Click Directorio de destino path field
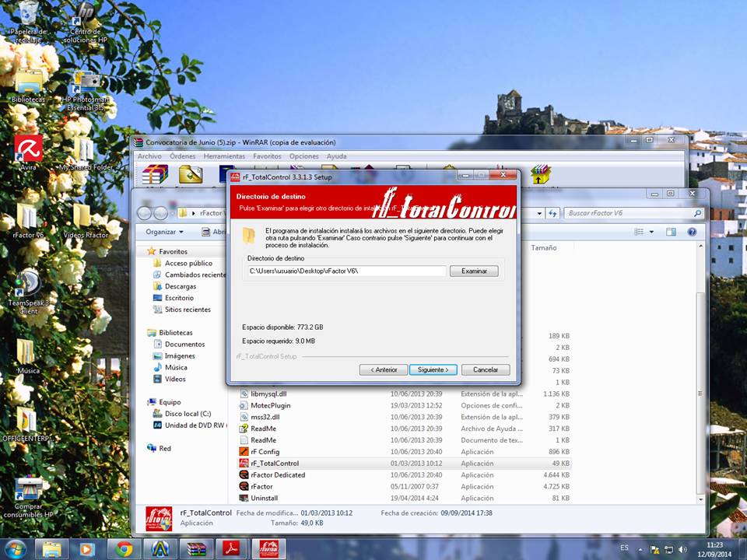 tap(347, 271)
